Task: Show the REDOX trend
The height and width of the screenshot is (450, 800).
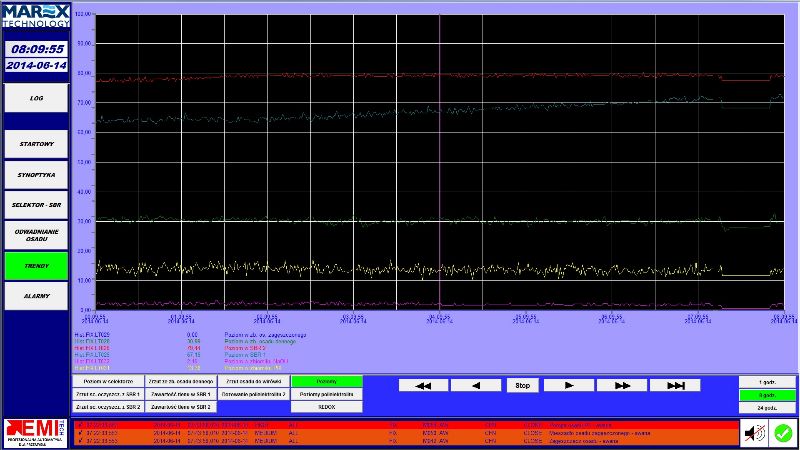Action: (x=326, y=407)
